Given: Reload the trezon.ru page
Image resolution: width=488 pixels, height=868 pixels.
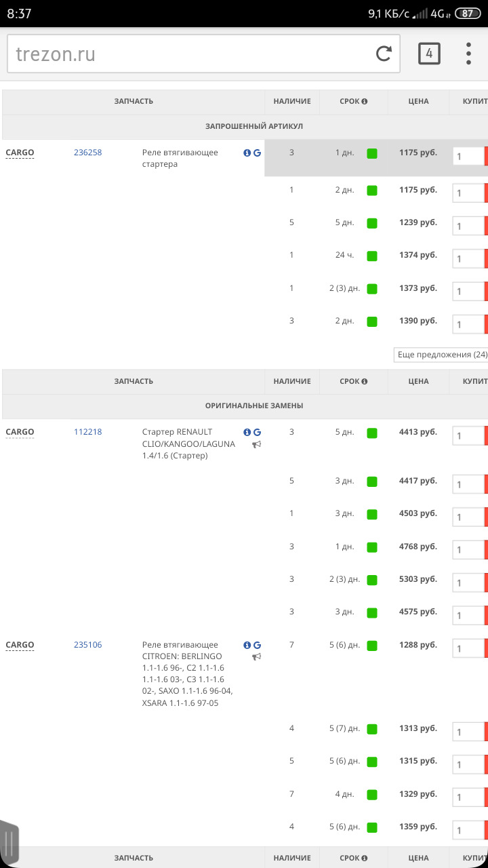Looking at the screenshot, I should [x=384, y=54].
